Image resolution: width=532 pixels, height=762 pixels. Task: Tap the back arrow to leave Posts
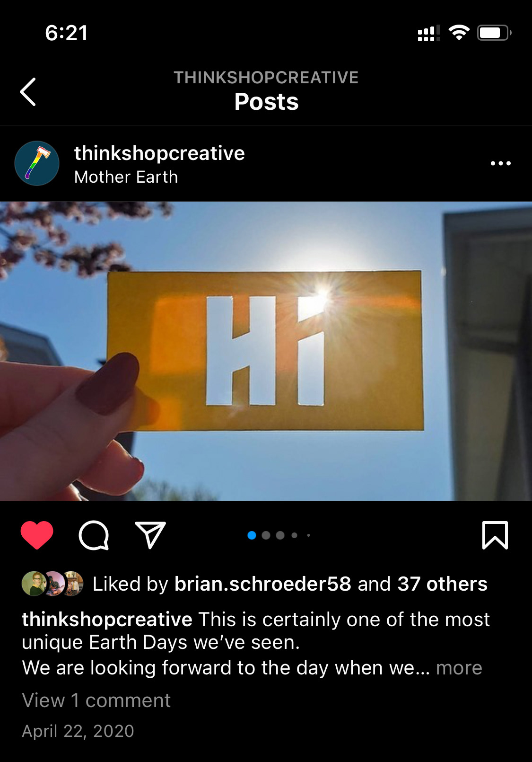click(28, 92)
